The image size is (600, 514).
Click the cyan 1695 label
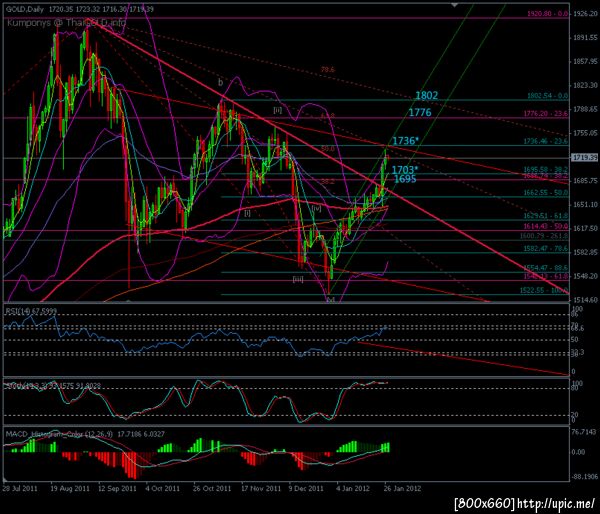click(405, 179)
